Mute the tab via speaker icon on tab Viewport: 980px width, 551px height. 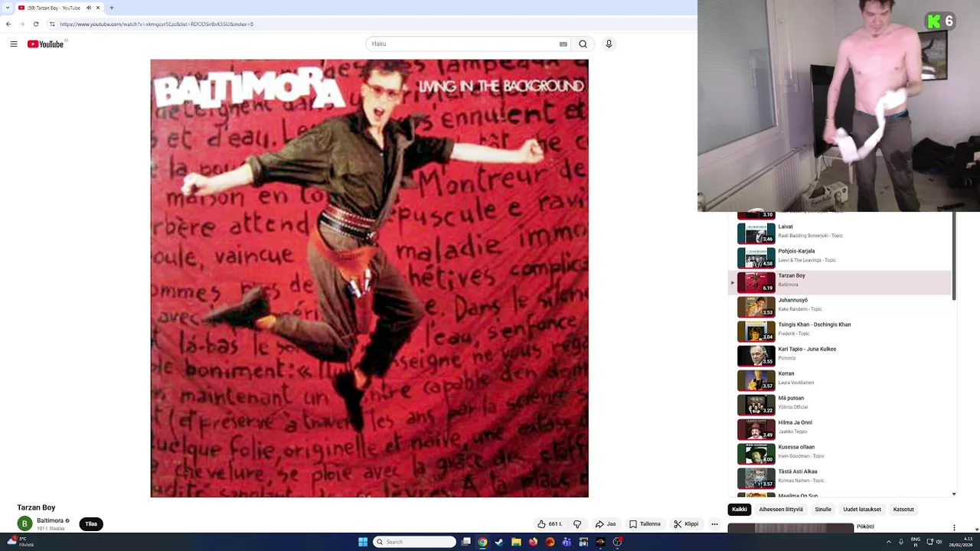(88, 8)
